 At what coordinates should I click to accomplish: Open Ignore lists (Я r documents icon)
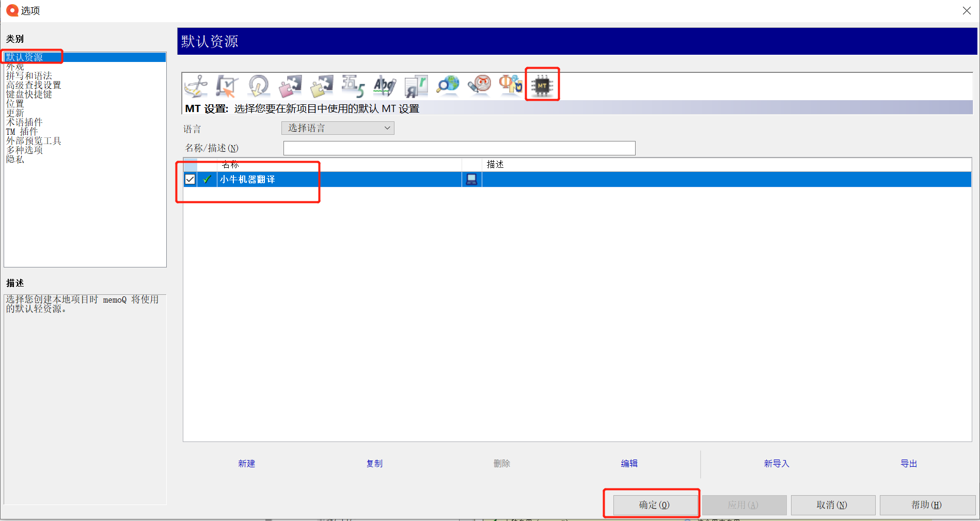pos(416,86)
